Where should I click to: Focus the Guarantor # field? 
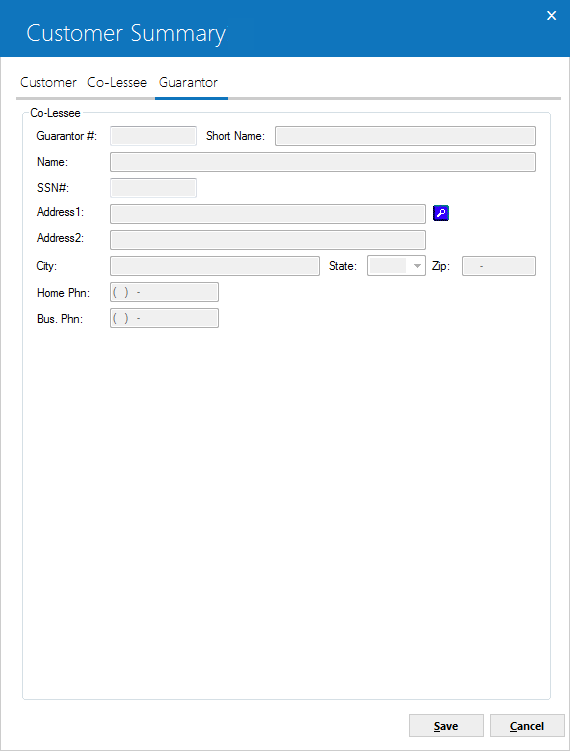tap(153, 136)
